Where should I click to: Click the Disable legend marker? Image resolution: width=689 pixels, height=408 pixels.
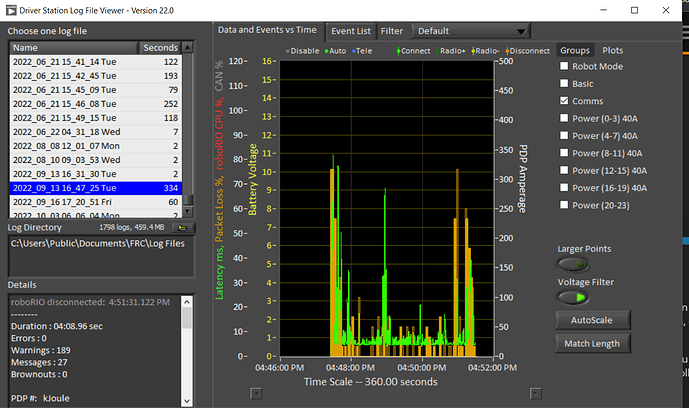tap(287, 51)
